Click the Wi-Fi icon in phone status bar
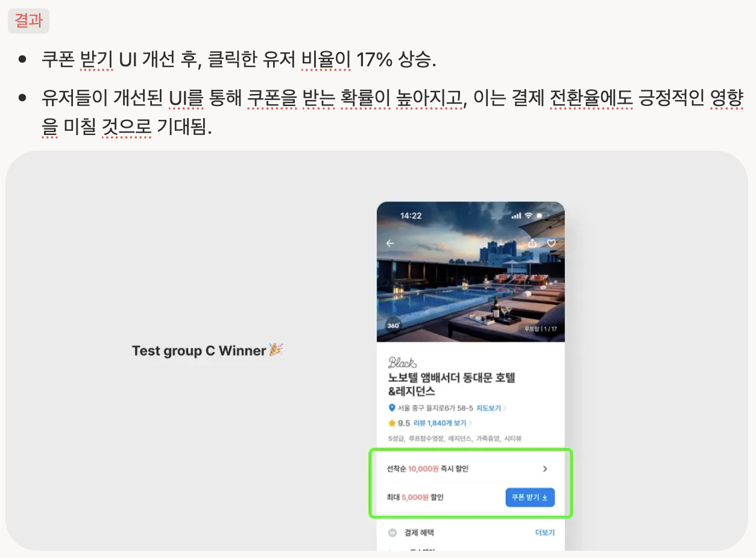Image resolution: width=756 pixels, height=558 pixels. coord(529,216)
